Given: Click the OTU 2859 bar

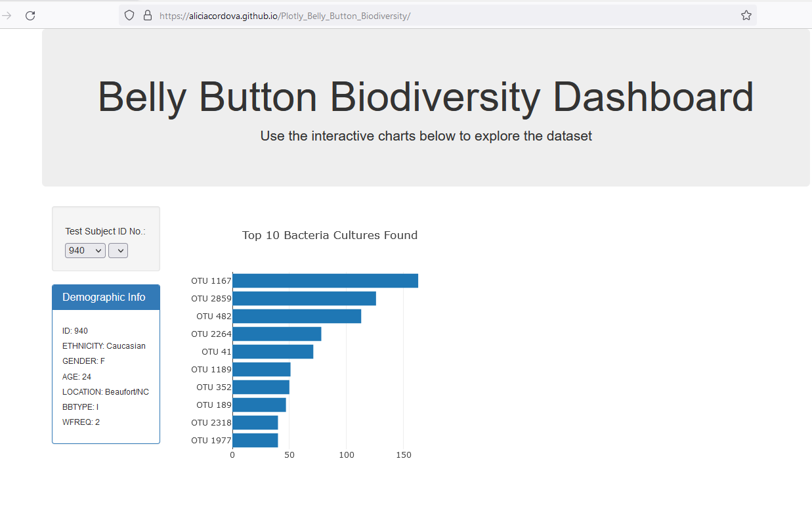Looking at the screenshot, I should coord(304,298).
